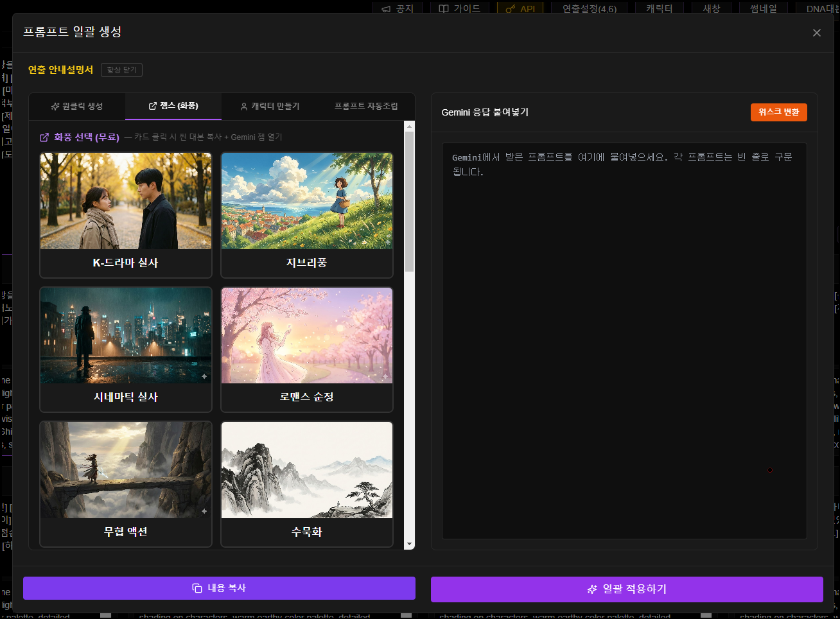Click the person icon on 캐릭터 만들기 tab
The height and width of the screenshot is (619, 840).
(244, 106)
